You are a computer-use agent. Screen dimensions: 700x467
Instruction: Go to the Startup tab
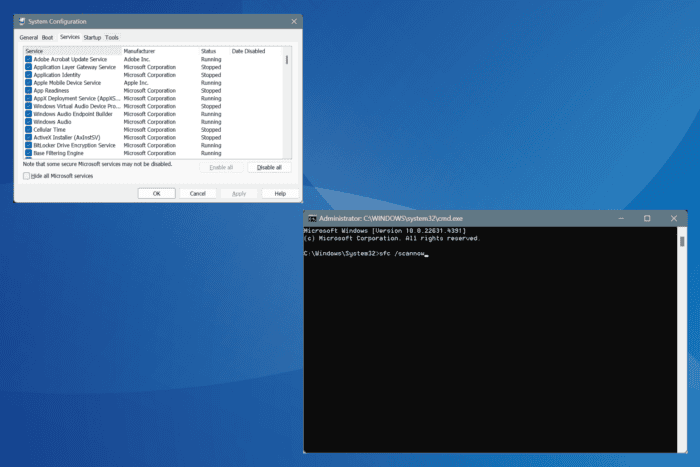[x=92, y=38]
